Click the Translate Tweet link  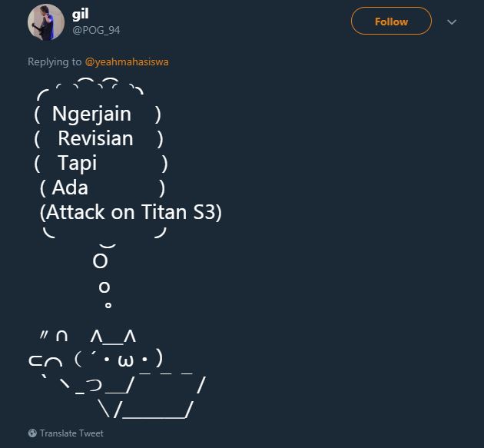tap(71, 433)
